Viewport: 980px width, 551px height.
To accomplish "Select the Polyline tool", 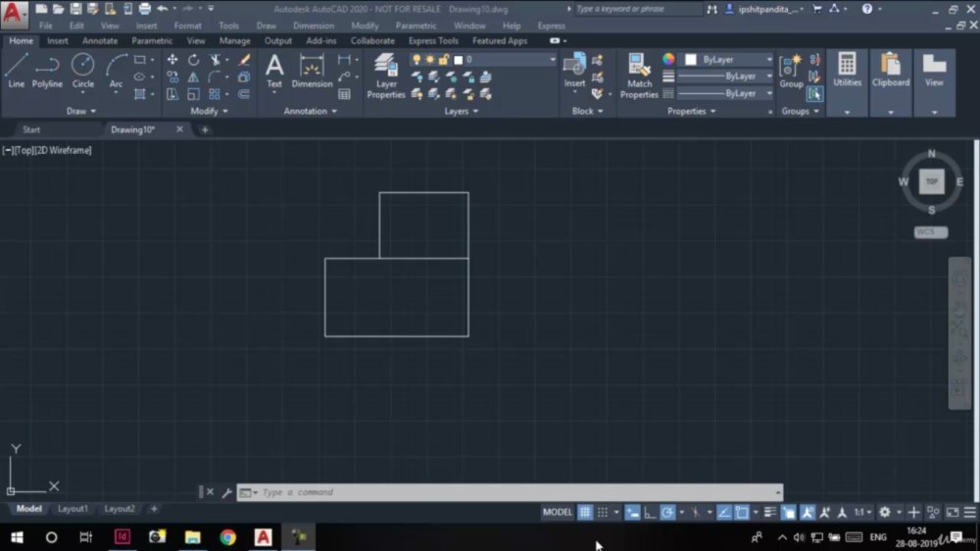I will [47, 71].
